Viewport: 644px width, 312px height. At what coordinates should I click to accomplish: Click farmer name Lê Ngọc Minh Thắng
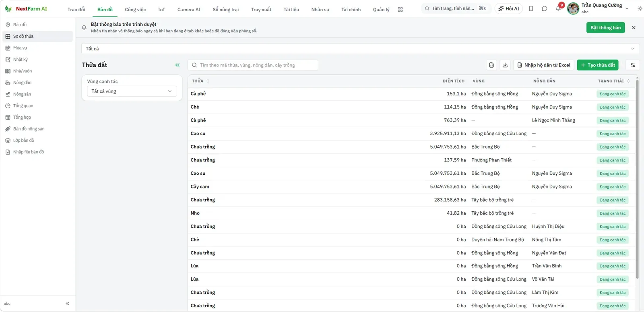(553, 120)
